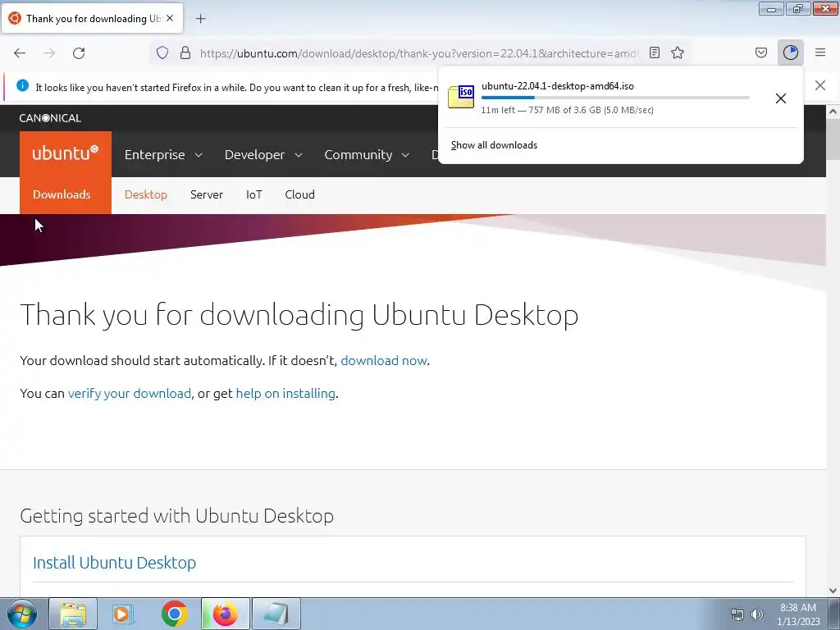Save the page to Pocket via its icon
Image resolution: width=840 pixels, height=630 pixels.
pos(761,52)
